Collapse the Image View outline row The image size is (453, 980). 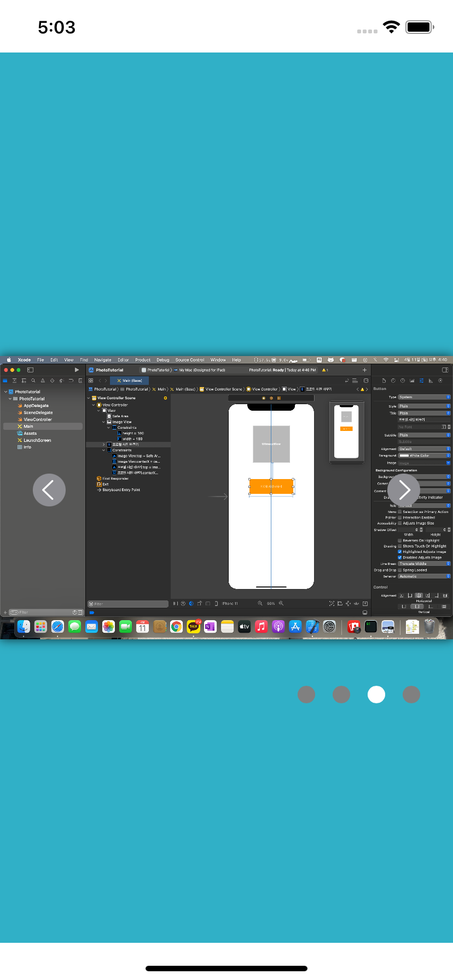click(104, 422)
